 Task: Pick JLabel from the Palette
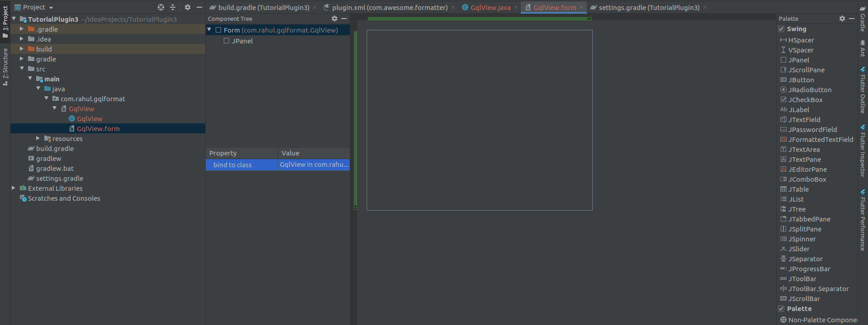(x=795, y=110)
